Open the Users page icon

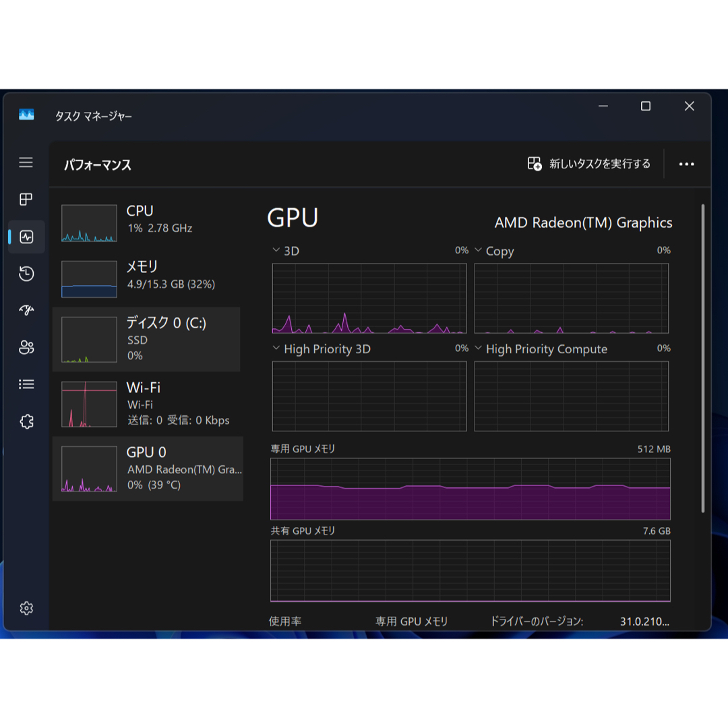click(26, 347)
